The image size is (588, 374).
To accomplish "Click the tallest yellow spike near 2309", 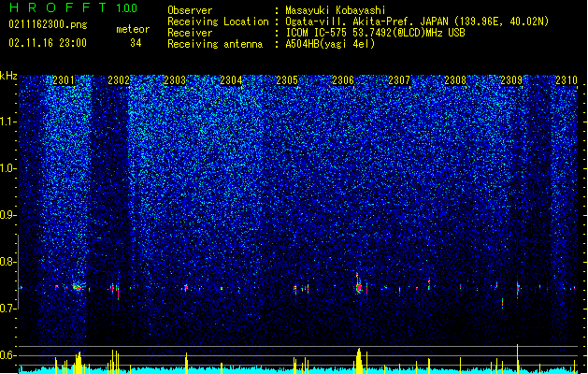I will coord(518,358).
